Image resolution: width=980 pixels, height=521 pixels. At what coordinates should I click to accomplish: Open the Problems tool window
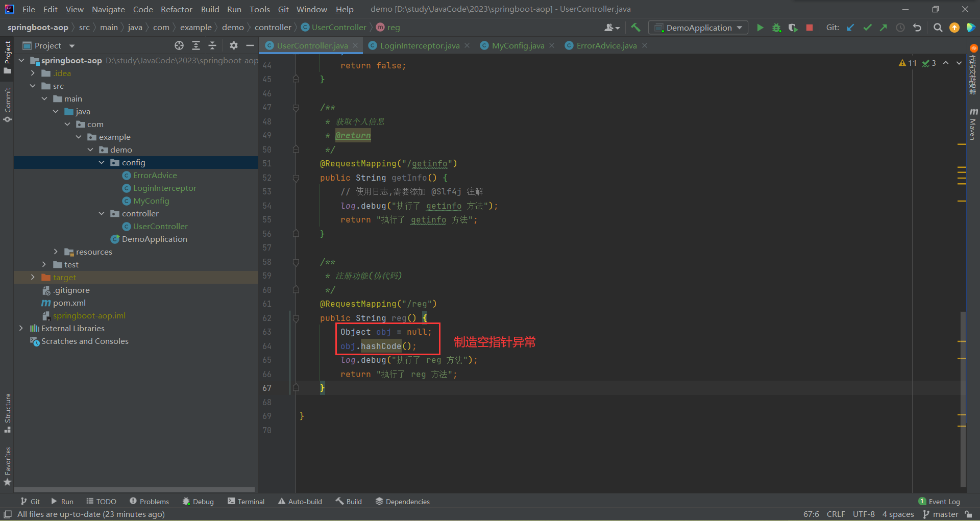(x=149, y=502)
